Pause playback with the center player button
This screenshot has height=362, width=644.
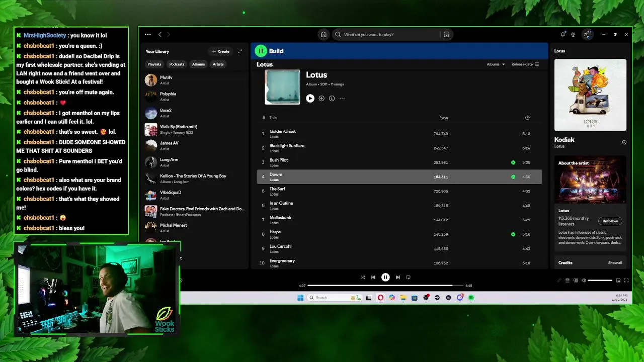pyautogui.click(x=385, y=277)
